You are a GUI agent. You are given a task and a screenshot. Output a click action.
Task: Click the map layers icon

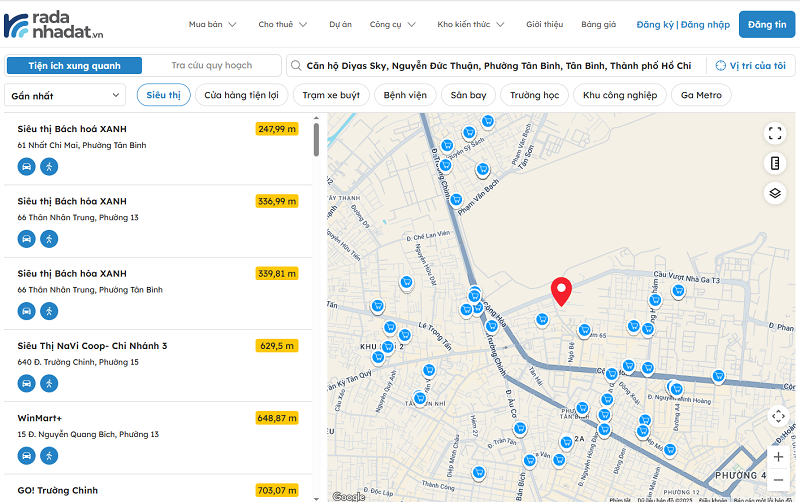tap(775, 193)
